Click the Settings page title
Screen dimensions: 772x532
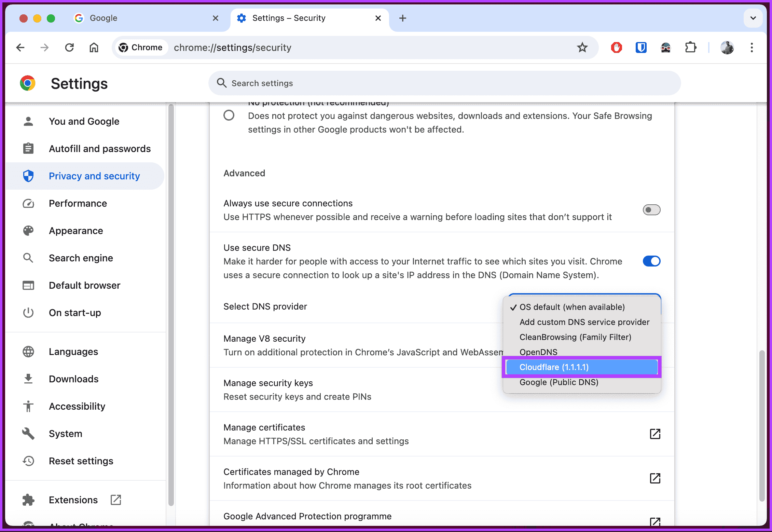pos(79,84)
